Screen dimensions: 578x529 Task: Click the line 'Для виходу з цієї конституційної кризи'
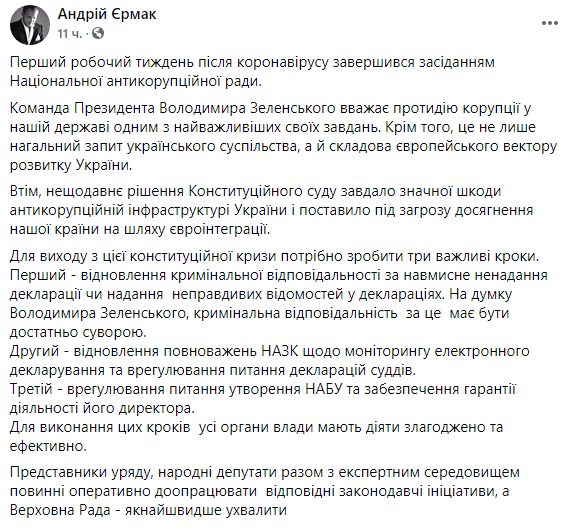[274, 256]
